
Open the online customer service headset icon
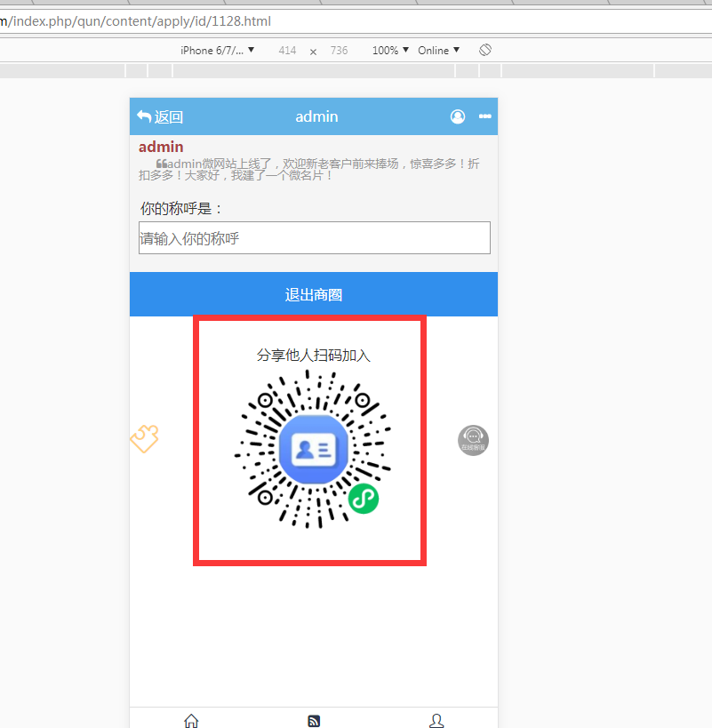473,440
